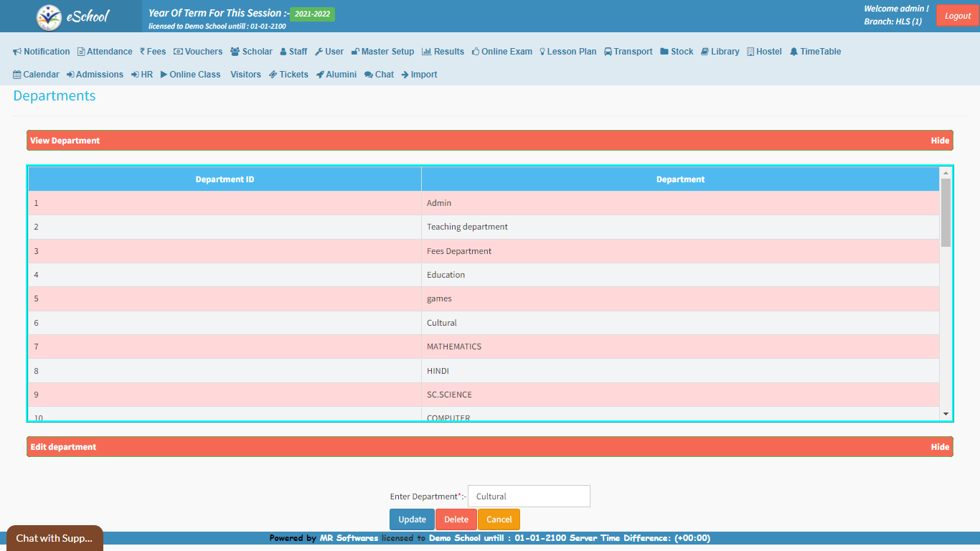The width and height of the screenshot is (980, 551).
Task: Click the orange Cancel button
Action: [499, 519]
